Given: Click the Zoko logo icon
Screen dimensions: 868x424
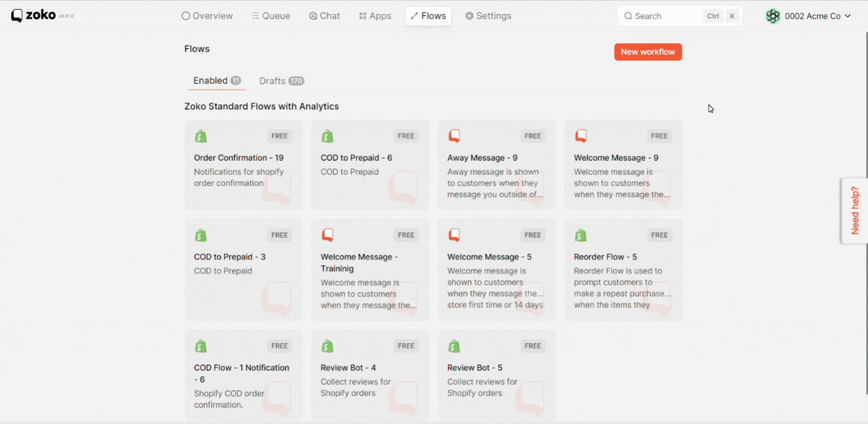Looking at the screenshot, I should (x=17, y=16).
